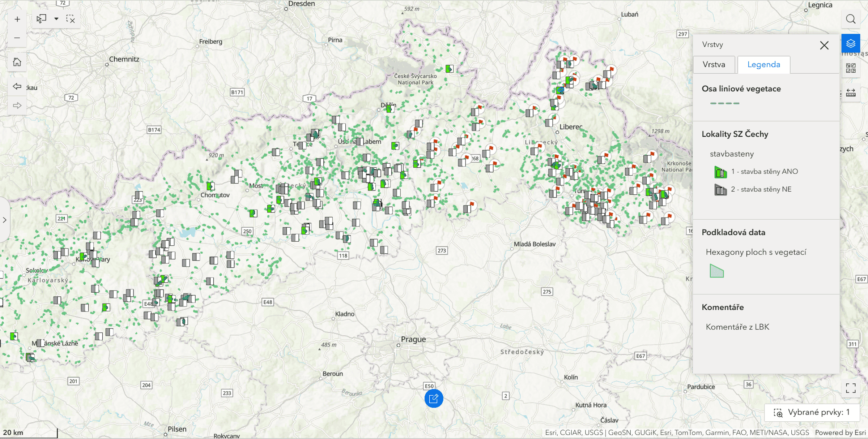Viewport: 868px width, 439px height.
Task: Click the blue edit button
Action: coord(434,399)
